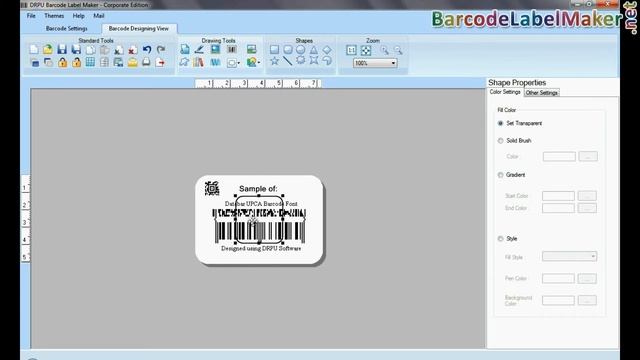Viewport: 640px width, 360px height.
Task: Click the Delete icon with red X
Action: 133,50
